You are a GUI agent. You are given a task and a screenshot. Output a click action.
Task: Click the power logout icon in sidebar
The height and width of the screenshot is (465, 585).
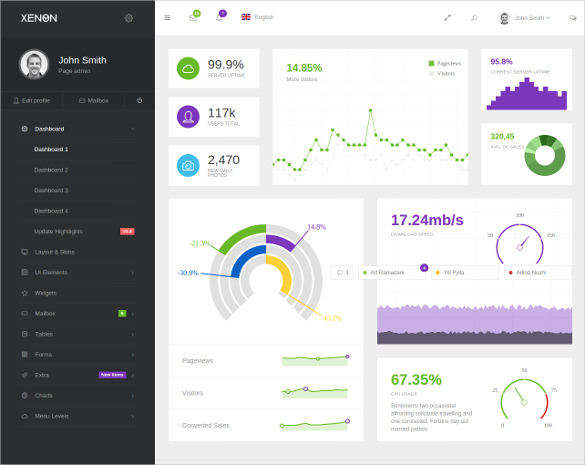point(140,100)
